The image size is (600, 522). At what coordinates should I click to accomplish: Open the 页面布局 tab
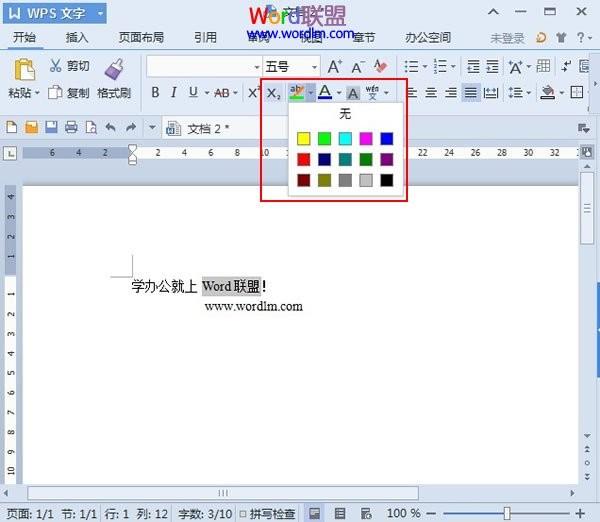[x=141, y=38]
